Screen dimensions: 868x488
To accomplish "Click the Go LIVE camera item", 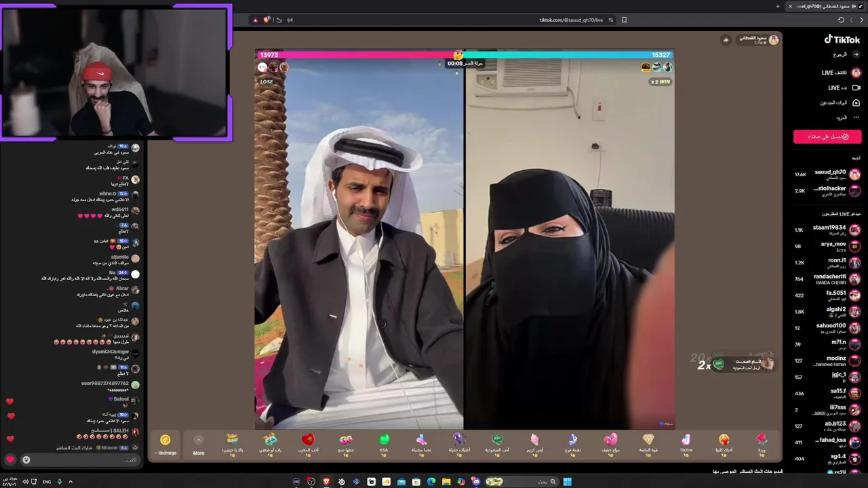I will (844, 87).
